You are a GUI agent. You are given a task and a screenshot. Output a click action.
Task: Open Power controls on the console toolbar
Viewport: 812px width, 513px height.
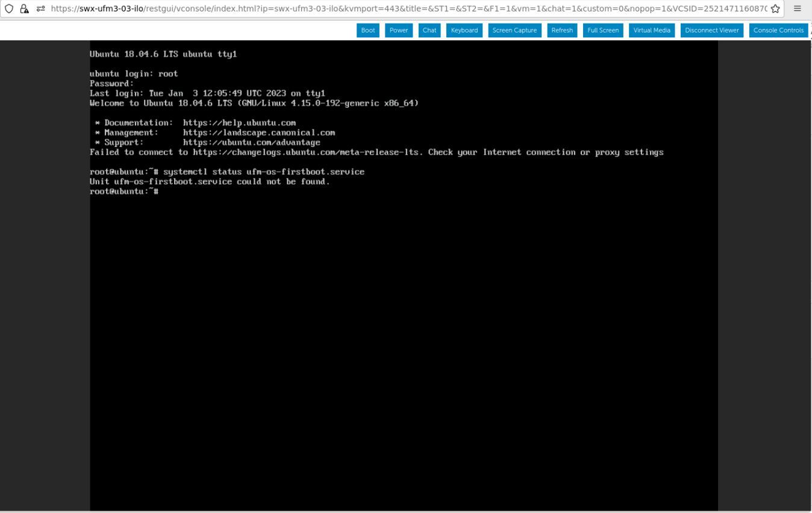pyautogui.click(x=398, y=30)
